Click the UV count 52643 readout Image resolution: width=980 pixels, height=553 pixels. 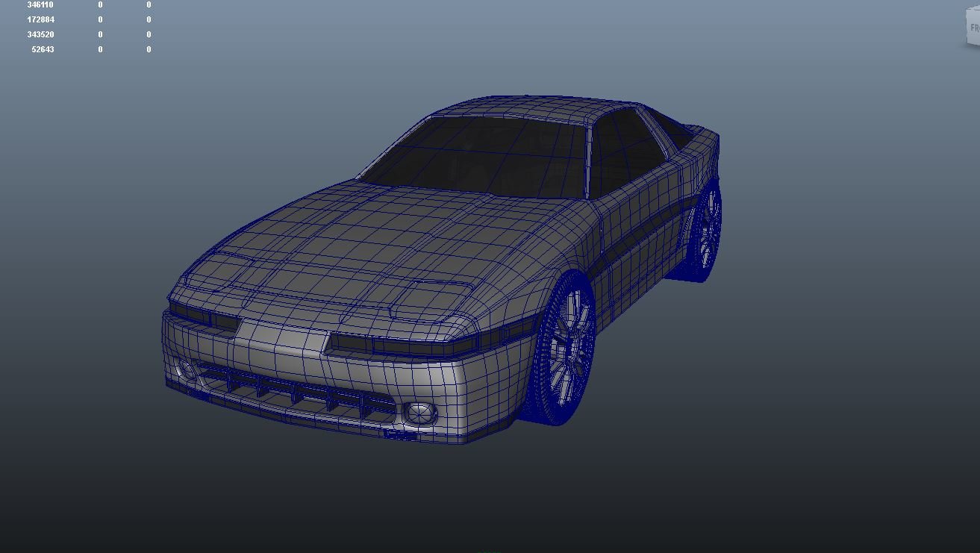(x=42, y=49)
